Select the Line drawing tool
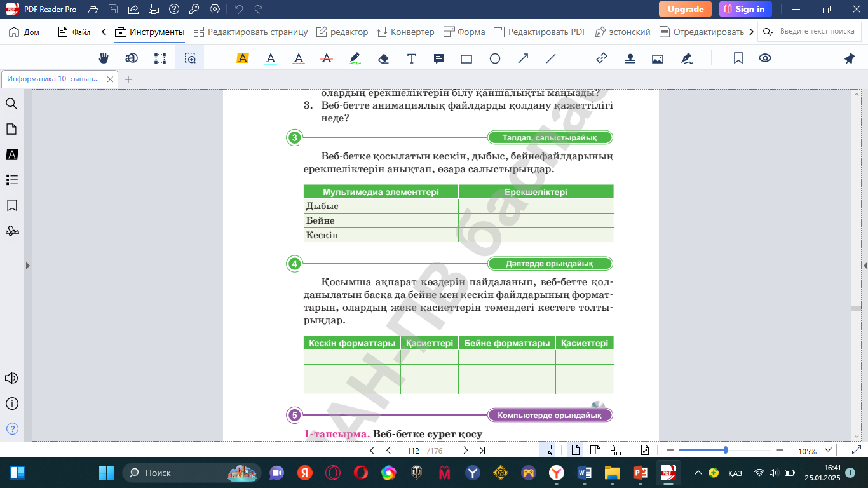 (551, 58)
